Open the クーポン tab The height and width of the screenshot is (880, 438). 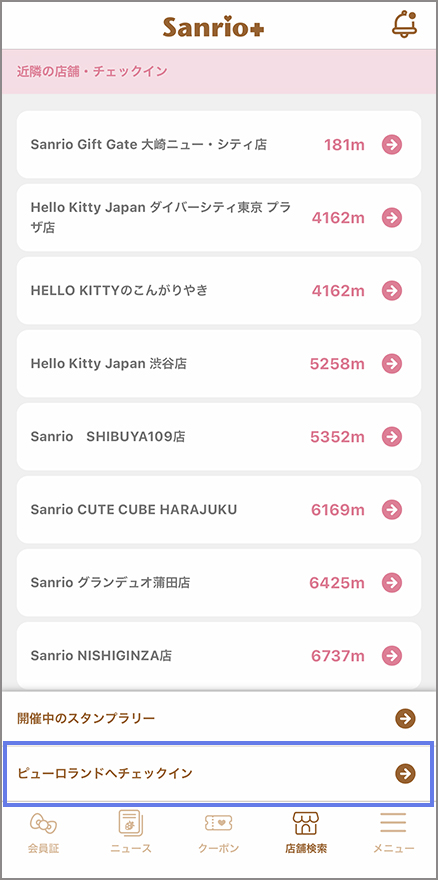point(218,833)
